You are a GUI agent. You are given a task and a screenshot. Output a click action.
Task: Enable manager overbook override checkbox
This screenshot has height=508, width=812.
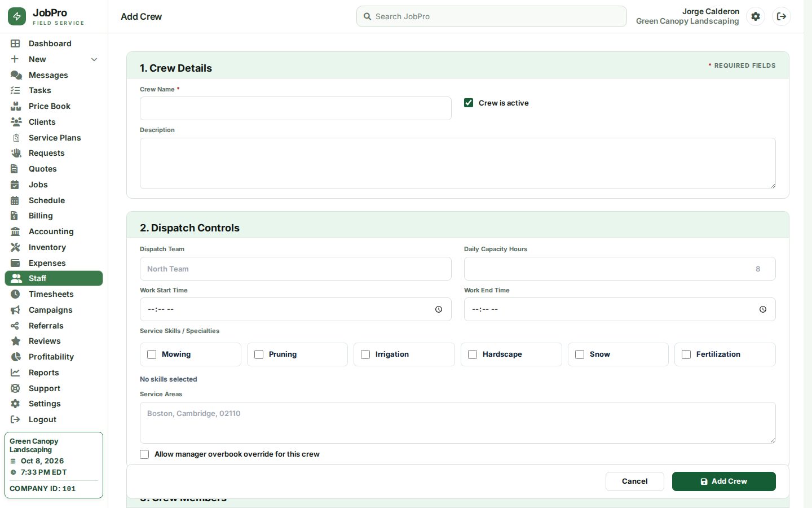pyautogui.click(x=144, y=454)
